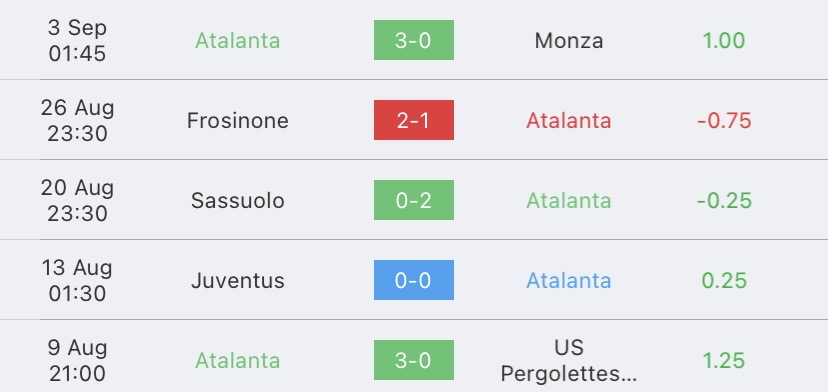Select Sassuolo team name
Viewport: 828px width, 392px height.
point(238,201)
